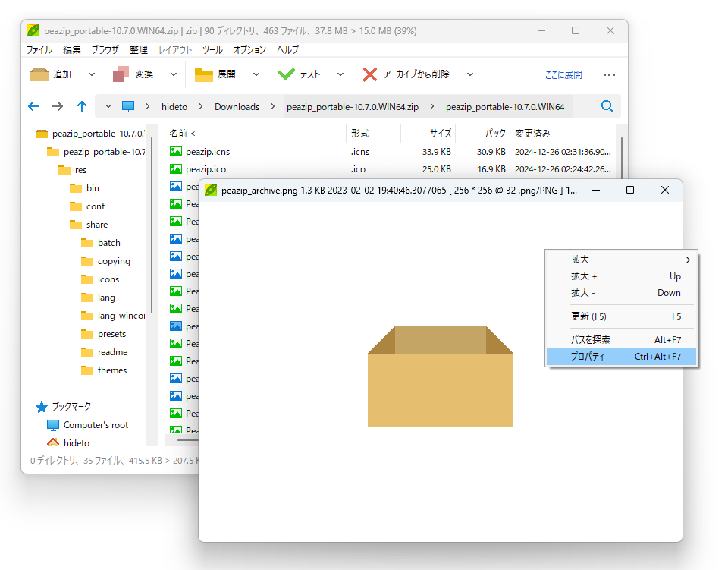The width and height of the screenshot is (728, 570).
Task: Open the breadcrumb dropdown in the address bar
Action: (108, 106)
